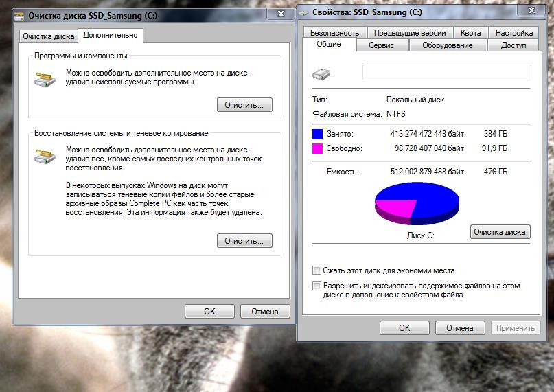Screen dimensions: 554x392
Task: Click the title bar icon of Свойства window
Action: [x=303, y=13]
